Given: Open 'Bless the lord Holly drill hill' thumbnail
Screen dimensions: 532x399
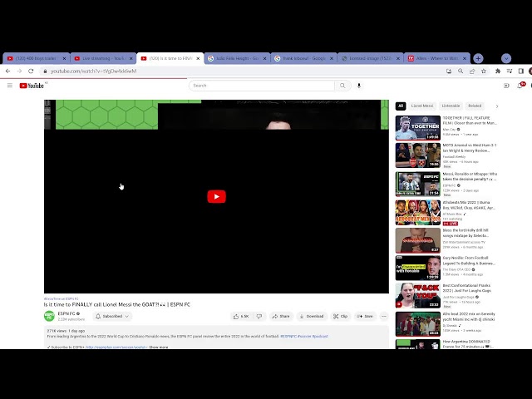Looking at the screenshot, I should (x=417, y=240).
